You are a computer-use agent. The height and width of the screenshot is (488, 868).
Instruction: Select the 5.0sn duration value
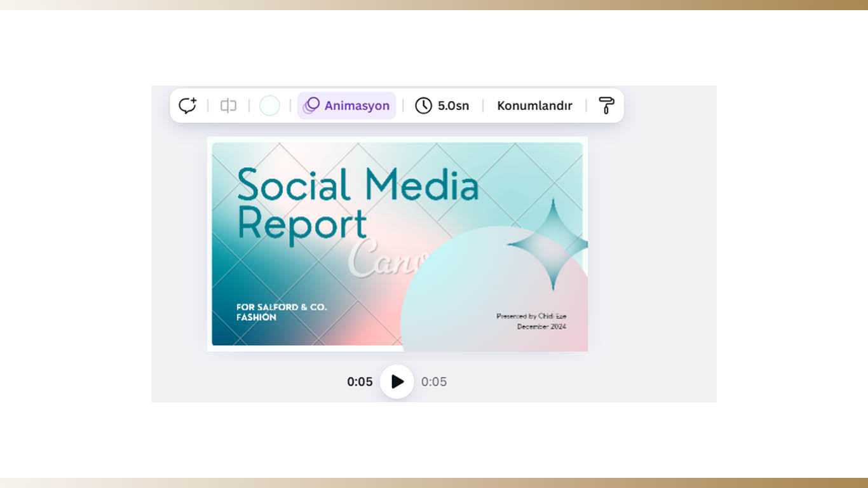[453, 105]
